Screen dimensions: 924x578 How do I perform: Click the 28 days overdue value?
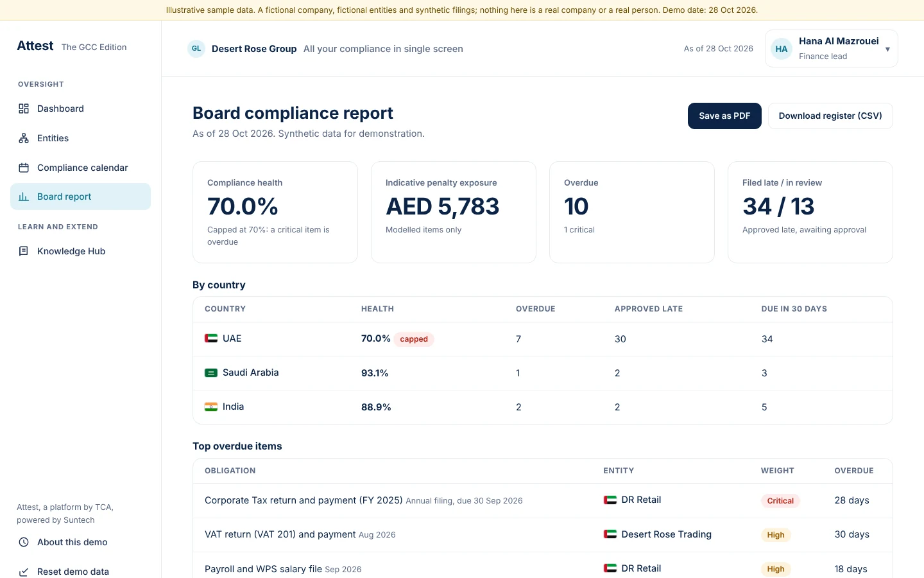coord(852,500)
